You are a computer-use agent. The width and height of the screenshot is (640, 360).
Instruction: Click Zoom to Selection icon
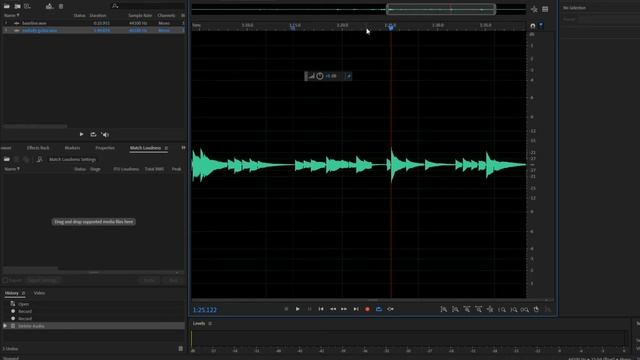[525, 309]
